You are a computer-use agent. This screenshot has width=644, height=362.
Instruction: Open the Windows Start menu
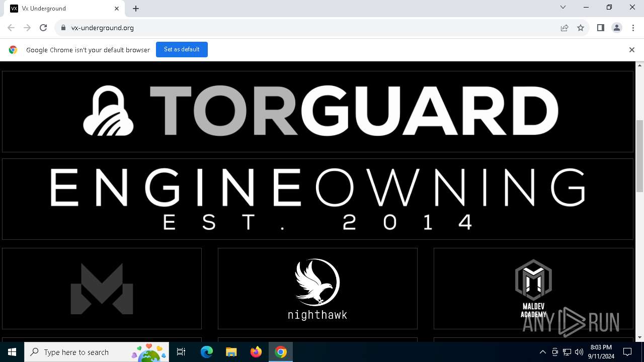(12, 352)
